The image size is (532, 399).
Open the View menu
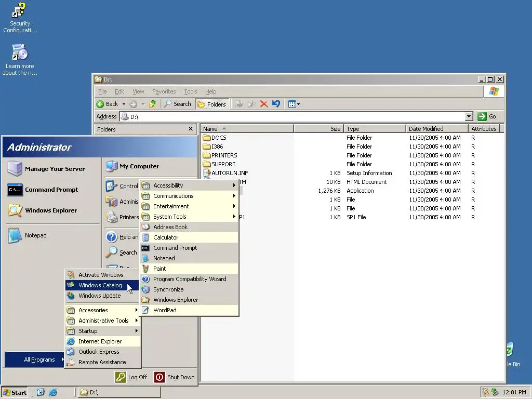point(138,91)
